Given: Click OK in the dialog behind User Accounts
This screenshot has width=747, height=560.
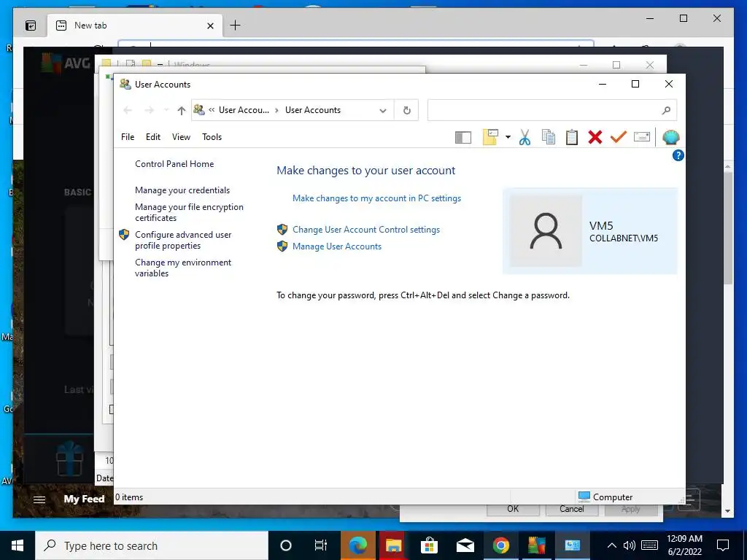Looking at the screenshot, I should click(x=513, y=509).
